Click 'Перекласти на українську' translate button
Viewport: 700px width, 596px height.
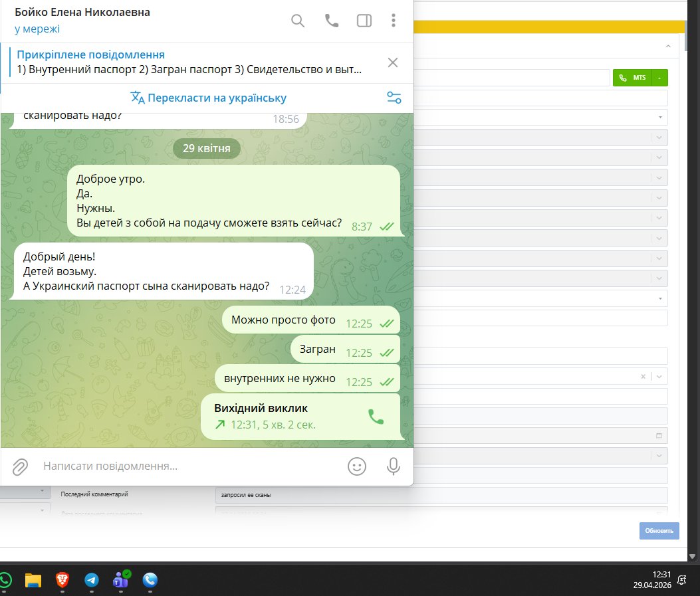[209, 98]
